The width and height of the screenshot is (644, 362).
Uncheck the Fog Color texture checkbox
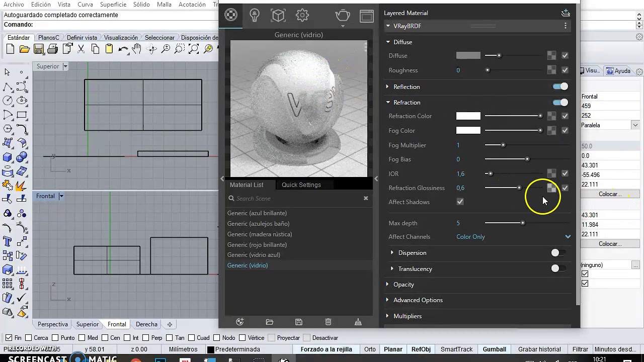tap(565, 130)
